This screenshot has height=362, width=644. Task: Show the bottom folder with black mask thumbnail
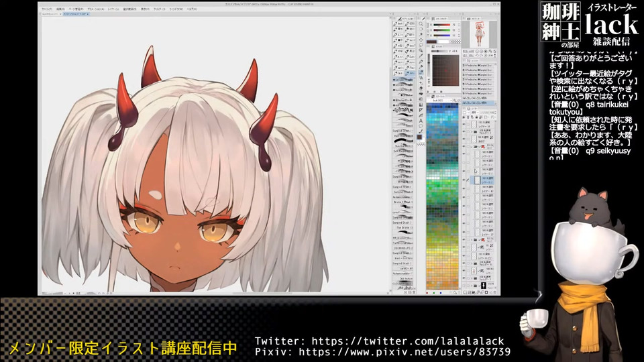[464, 286]
